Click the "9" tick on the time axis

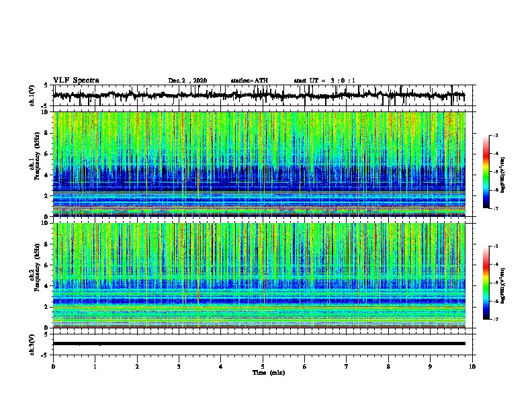coord(430,367)
